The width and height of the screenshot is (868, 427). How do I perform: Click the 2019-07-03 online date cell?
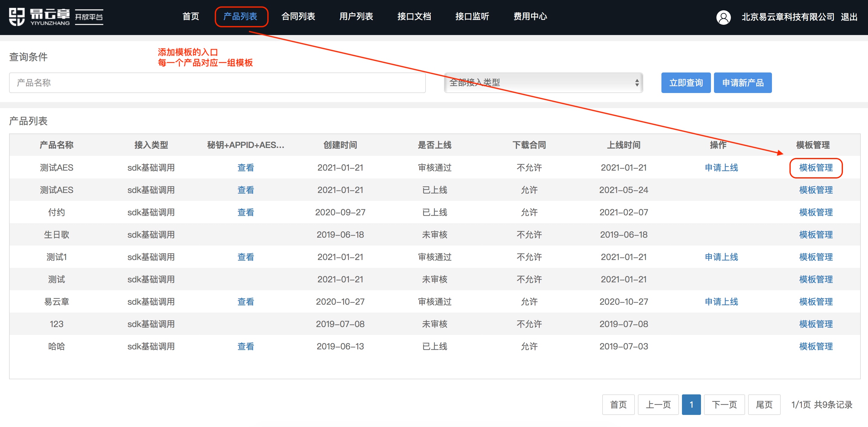(x=624, y=346)
